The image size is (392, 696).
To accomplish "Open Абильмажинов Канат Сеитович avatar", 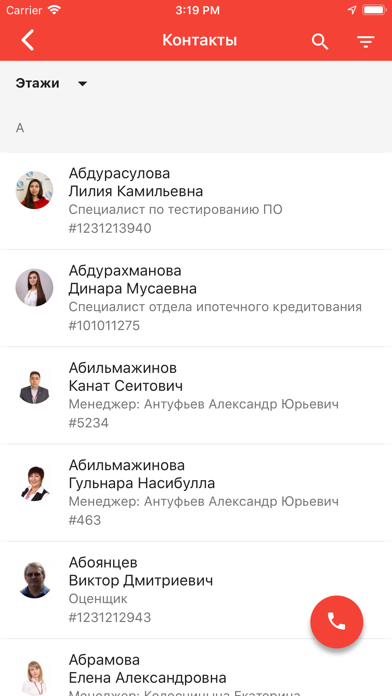I will [34, 385].
